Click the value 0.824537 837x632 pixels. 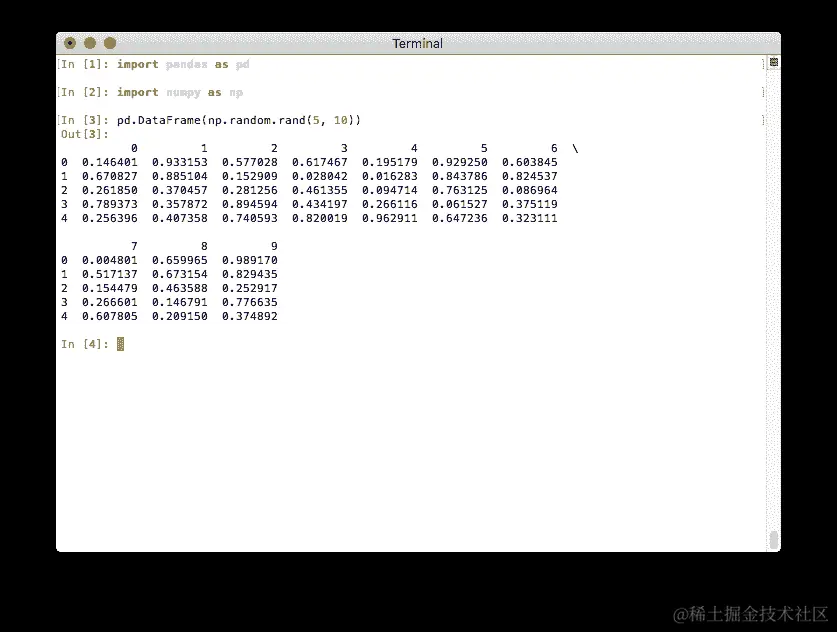tap(529, 176)
